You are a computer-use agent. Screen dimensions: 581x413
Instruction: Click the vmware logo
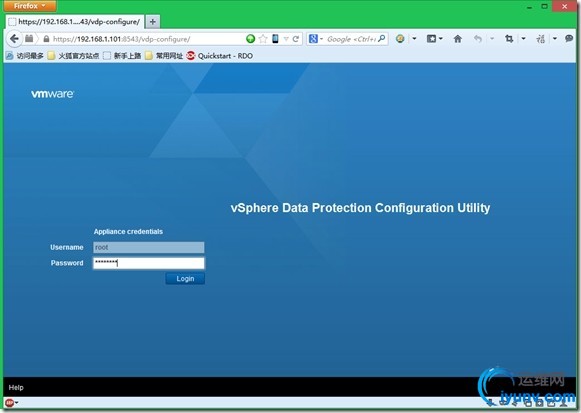point(53,94)
